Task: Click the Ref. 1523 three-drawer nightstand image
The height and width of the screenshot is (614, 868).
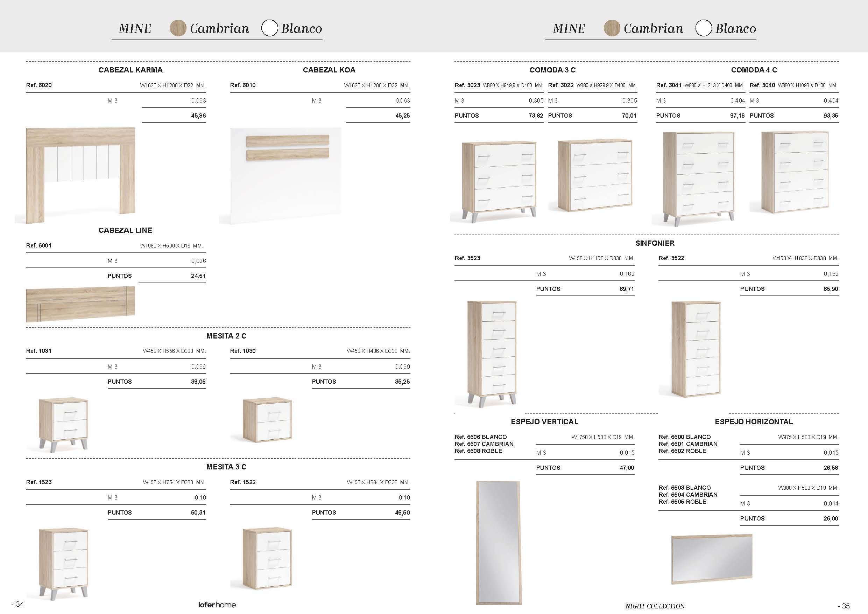Action: click(x=64, y=564)
